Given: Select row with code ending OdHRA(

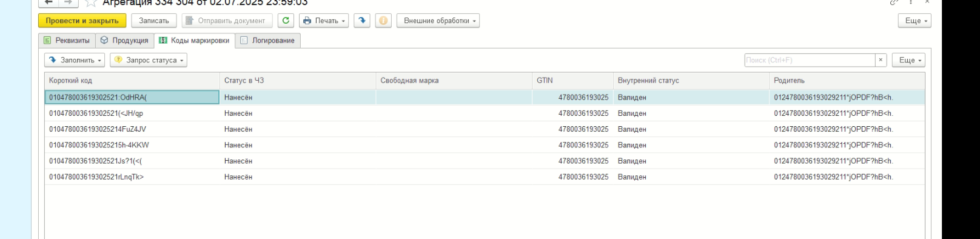Looking at the screenshot, I should (x=485, y=97).
